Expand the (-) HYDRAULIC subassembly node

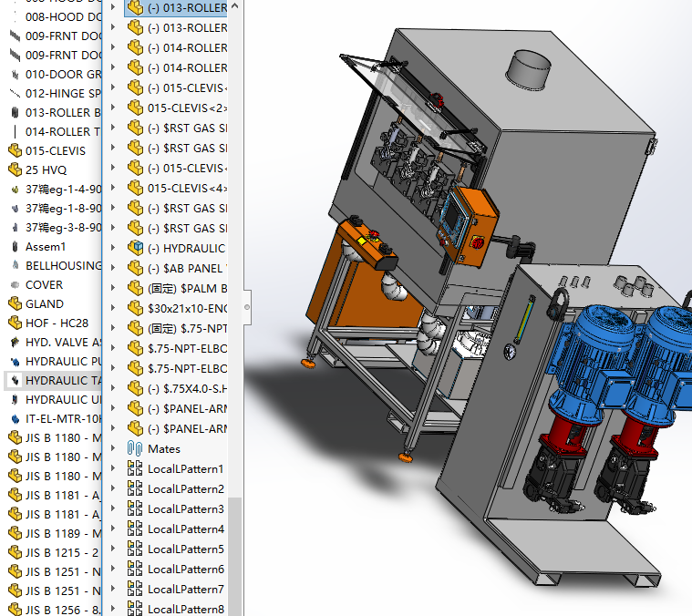[113, 247]
